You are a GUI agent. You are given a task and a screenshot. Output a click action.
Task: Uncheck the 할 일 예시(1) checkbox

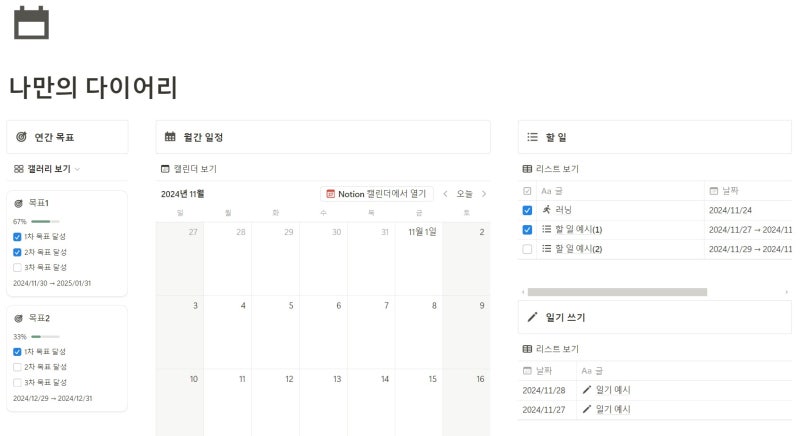(x=527, y=229)
